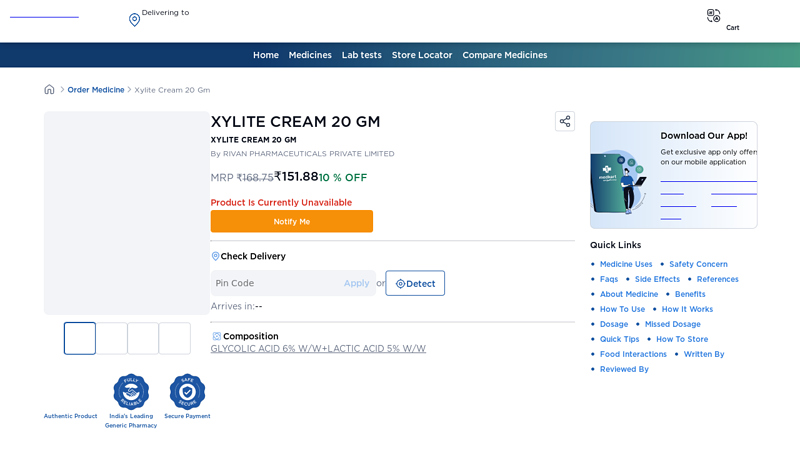Screen dimensions: 800x450
Task: Jump to Quick Tips quick link
Action: tap(619, 339)
